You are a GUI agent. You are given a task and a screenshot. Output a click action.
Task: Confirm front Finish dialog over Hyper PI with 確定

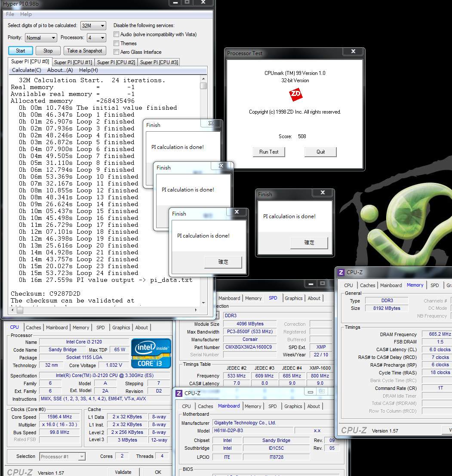coord(223,262)
